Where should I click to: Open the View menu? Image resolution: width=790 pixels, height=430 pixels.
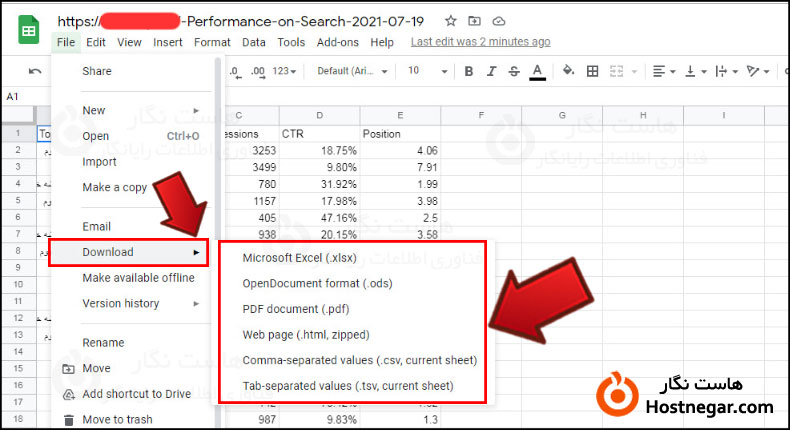pos(129,42)
